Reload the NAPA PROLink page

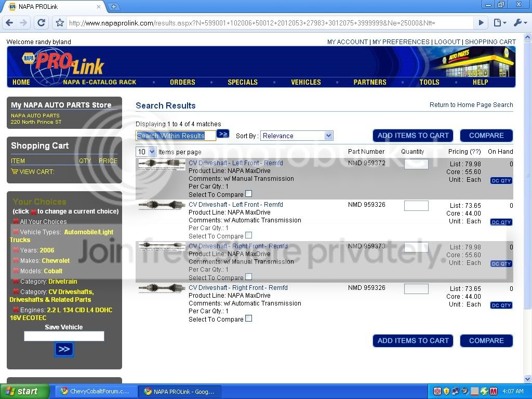[41, 23]
